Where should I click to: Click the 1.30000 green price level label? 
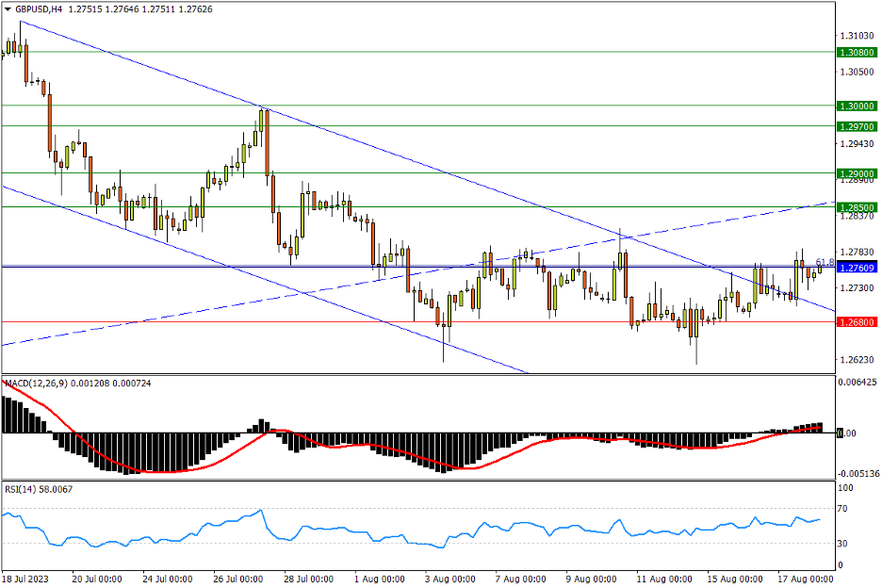(857, 106)
